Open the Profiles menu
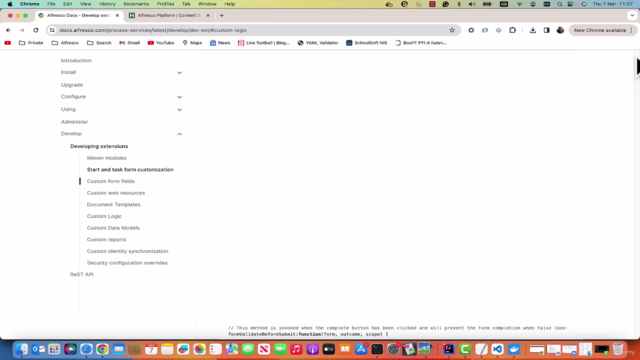640x360 pixels. (165, 4)
